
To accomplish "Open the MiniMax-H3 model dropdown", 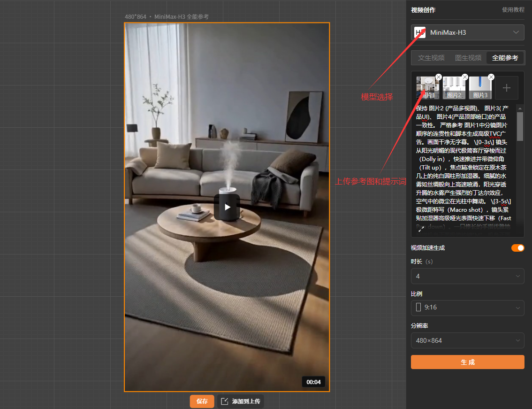I will [468, 32].
